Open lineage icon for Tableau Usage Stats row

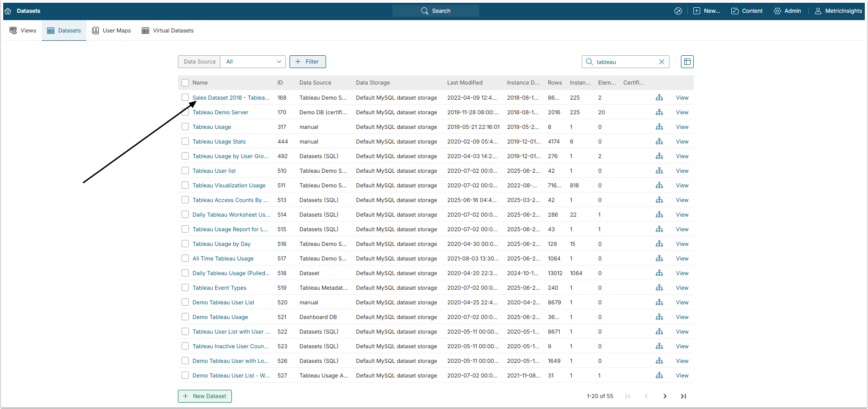[x=659, y=142]
